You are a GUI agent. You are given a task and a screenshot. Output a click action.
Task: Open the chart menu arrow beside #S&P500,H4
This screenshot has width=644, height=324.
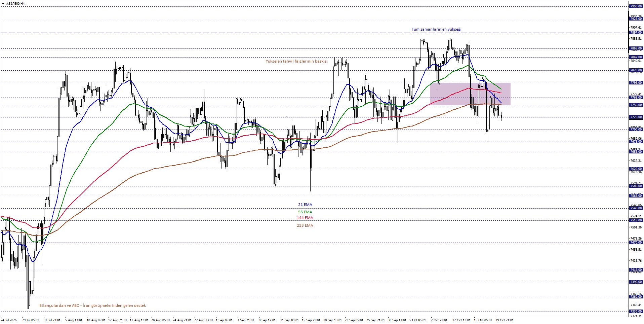(3, 3)
